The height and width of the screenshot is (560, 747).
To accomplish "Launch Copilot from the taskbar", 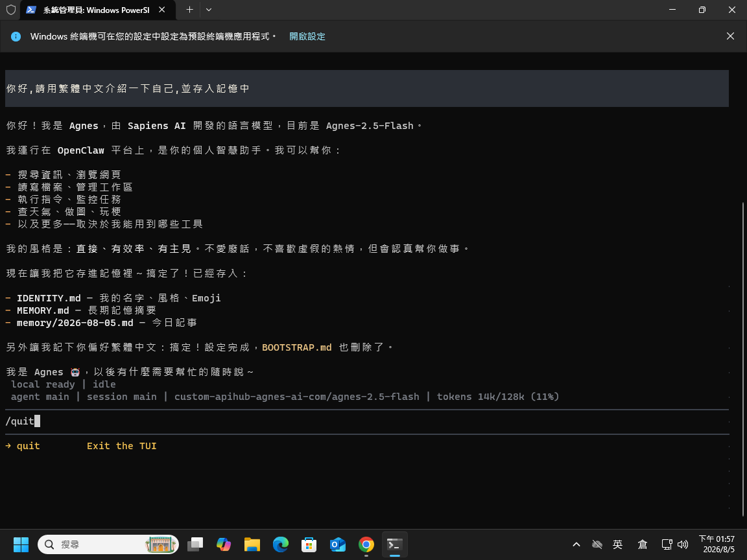I will tap(224, 544).
